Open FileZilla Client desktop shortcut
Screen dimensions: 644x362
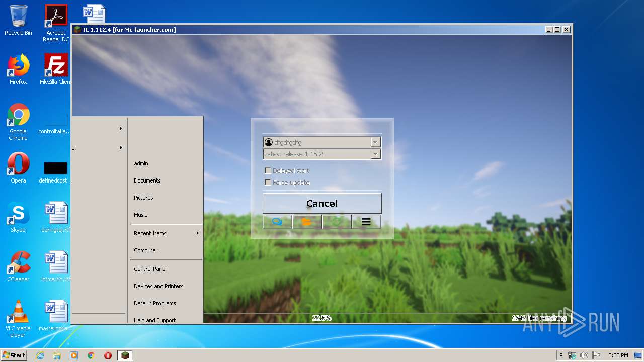(56, 69)
